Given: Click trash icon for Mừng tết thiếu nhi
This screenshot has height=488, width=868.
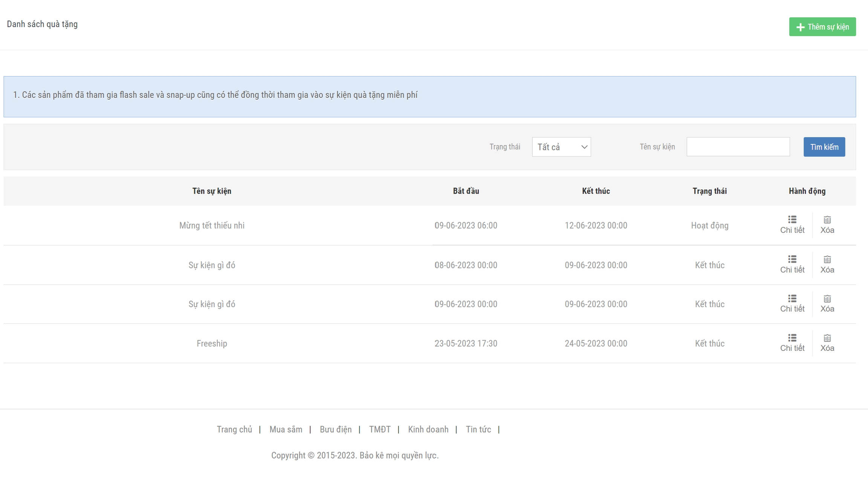Looking at the screenshot, I should [827, 220].
